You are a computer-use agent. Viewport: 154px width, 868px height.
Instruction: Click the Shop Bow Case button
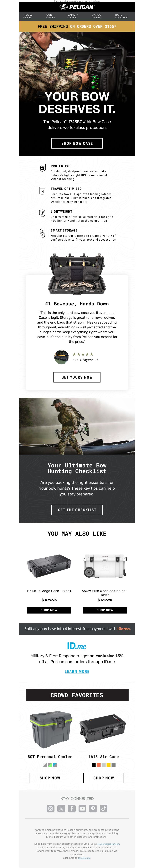pyautogui.click(x=77, y=143)
